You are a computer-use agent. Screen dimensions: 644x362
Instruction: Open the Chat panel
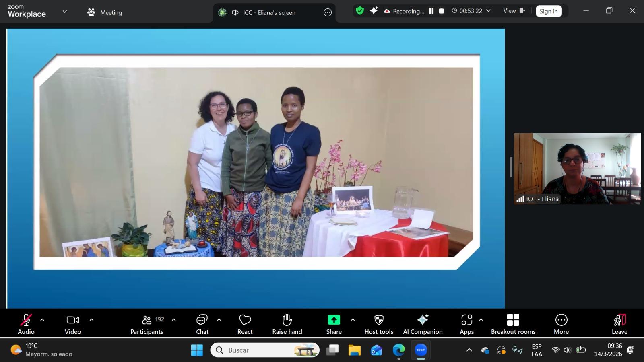pyautogui.click(x=202, y=324)
